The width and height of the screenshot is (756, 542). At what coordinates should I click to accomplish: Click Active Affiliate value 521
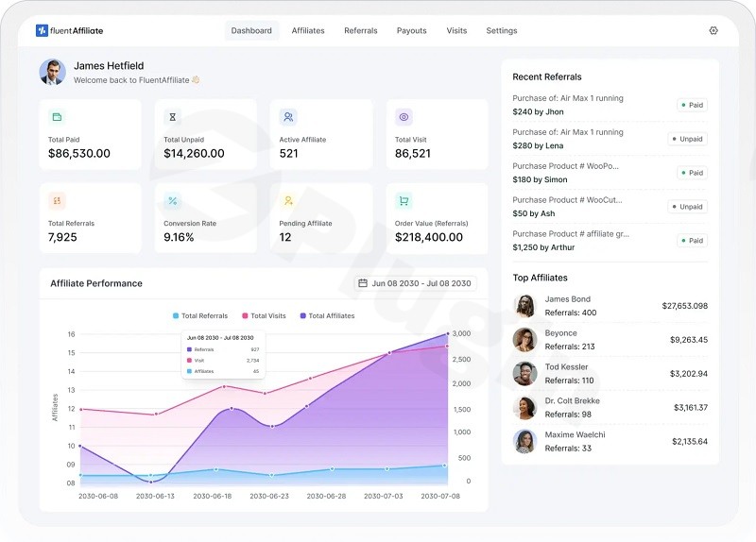[289, 154]
